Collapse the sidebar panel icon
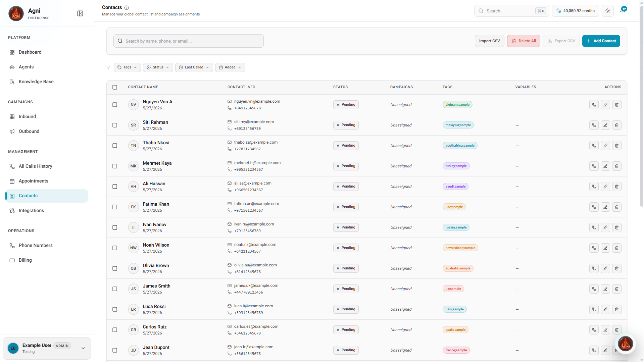The width and height of the screenshot is (644, 362). [80, 13]
